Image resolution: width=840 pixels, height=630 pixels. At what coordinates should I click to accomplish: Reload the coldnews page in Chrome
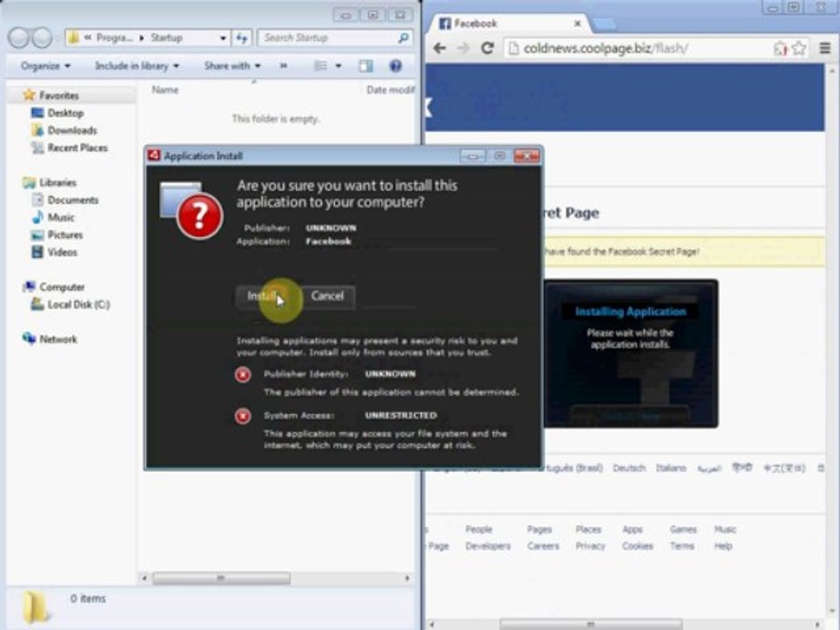point(487,48)
